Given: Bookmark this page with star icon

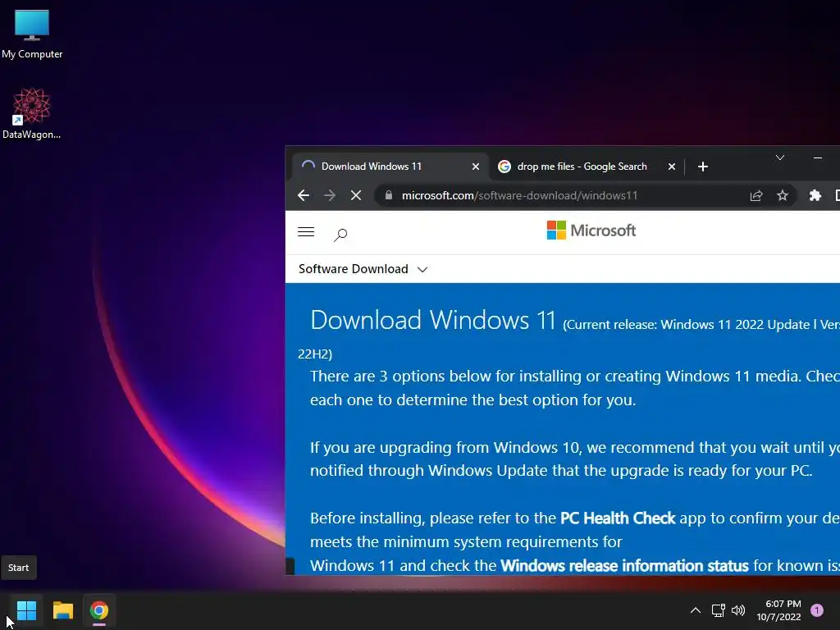Looking at the screenshot, I should pyautogui.click(x=782, y=195).
